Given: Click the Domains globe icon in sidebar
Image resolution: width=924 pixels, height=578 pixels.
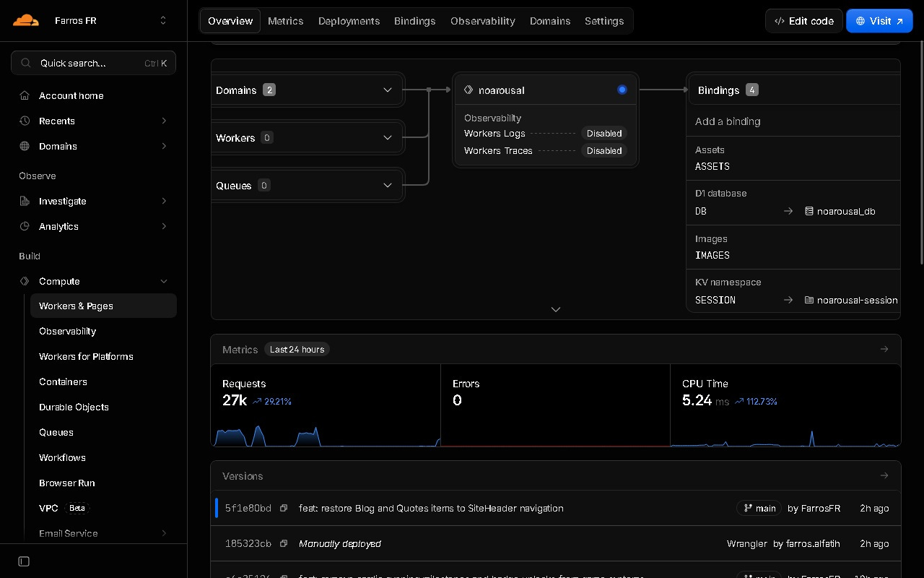Looking at the screenshot, I should pos(25,146).
